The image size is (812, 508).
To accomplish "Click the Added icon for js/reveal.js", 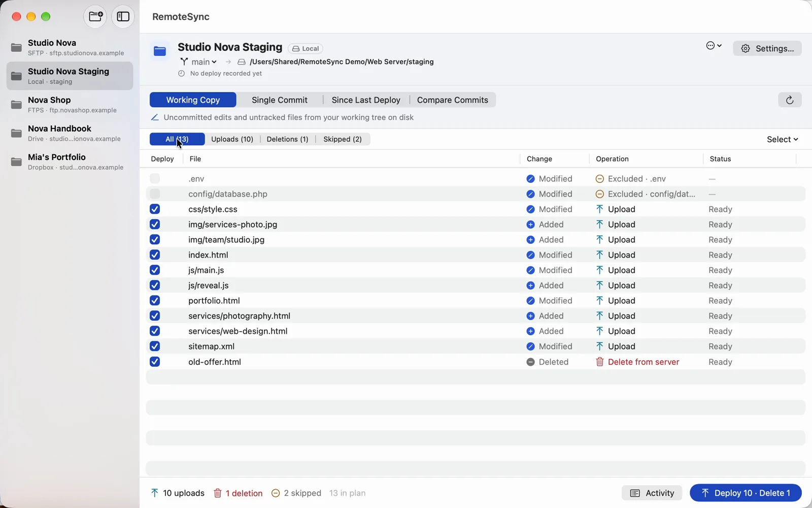I will pos(530,285).
